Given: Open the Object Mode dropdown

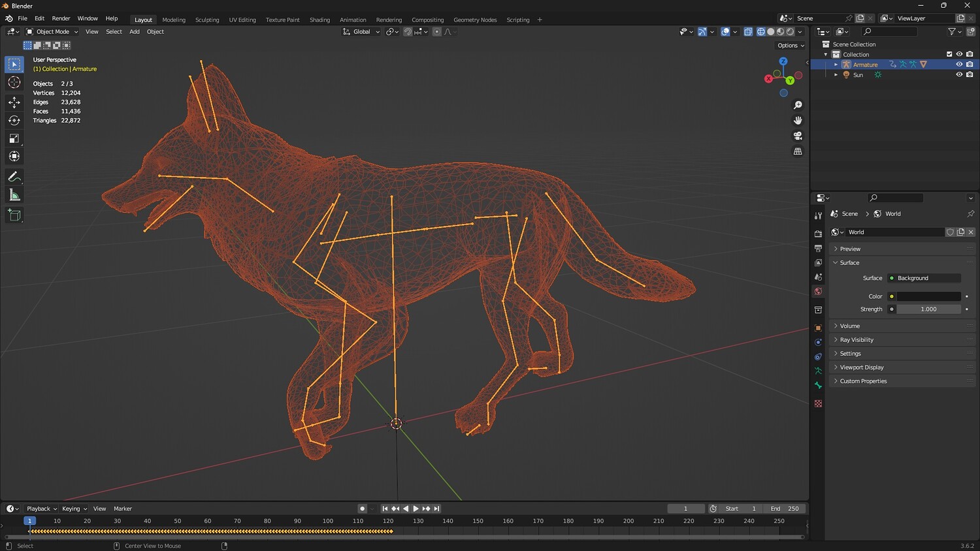Looking at the screenshot, I should coord(52,31).
